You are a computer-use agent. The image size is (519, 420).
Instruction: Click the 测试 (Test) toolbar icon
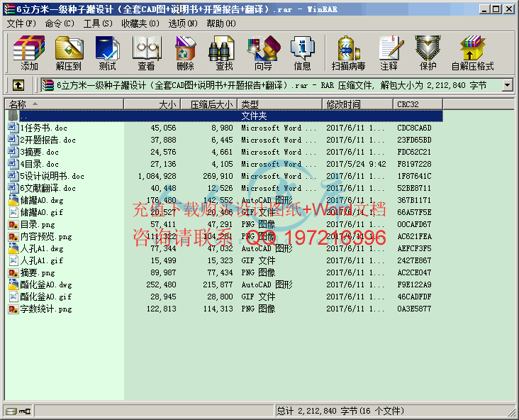click(x=108, y=53)
